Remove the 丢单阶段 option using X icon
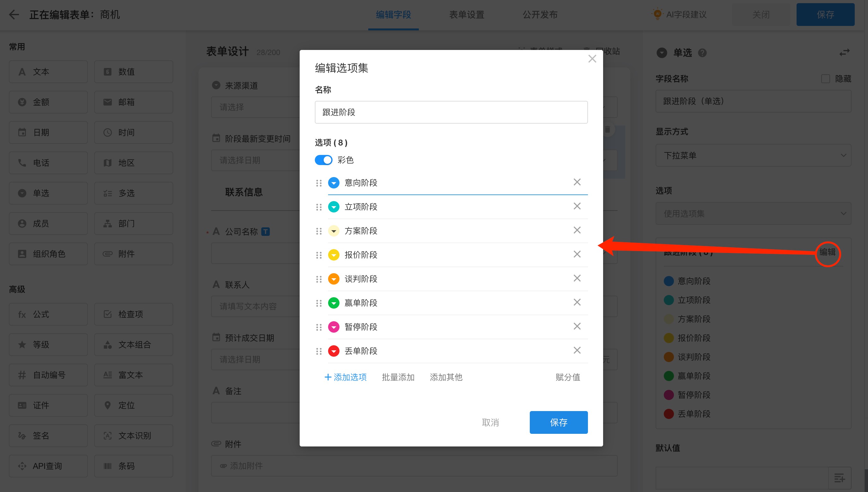Screen dimensions: 868x492 [577, 350]
